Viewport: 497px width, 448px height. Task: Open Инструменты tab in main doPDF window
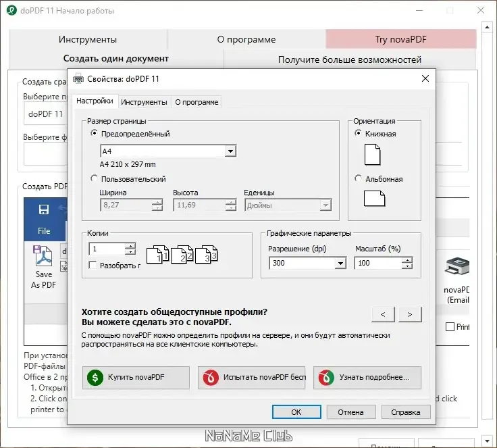[88, 39]
